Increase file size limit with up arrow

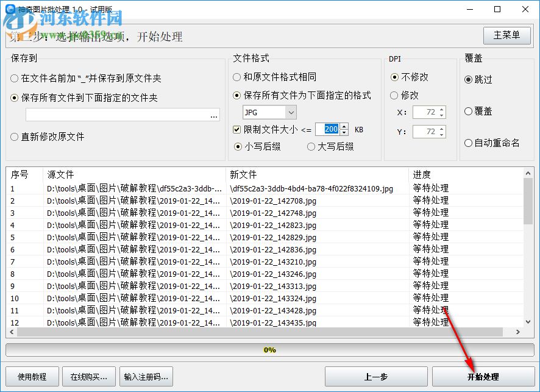pos(344,126)
